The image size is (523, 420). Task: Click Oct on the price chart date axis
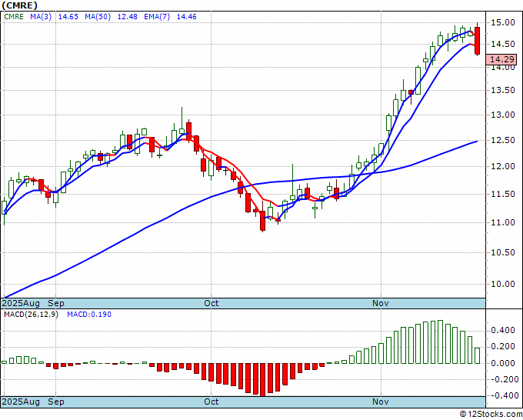pyautogui.click(x=212, y=303)
